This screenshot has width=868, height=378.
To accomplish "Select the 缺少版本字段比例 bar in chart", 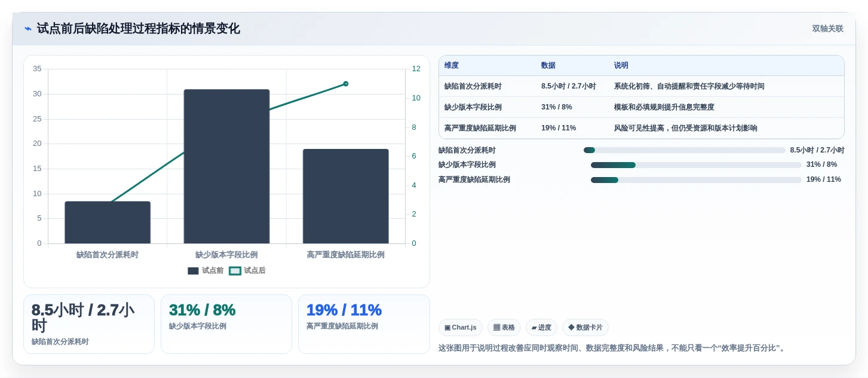I will [x=226, y=166].
